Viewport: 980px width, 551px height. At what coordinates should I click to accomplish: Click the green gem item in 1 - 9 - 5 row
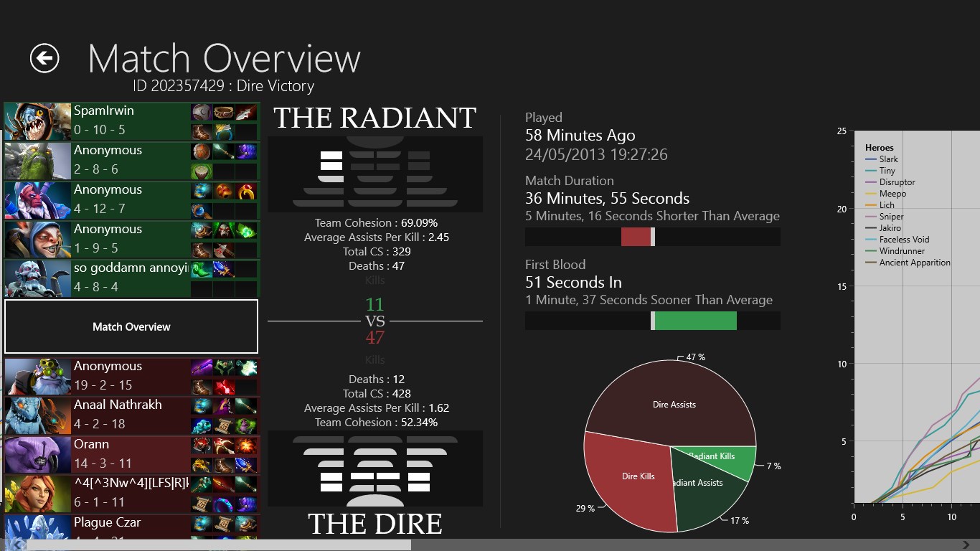tap(246, 230)
